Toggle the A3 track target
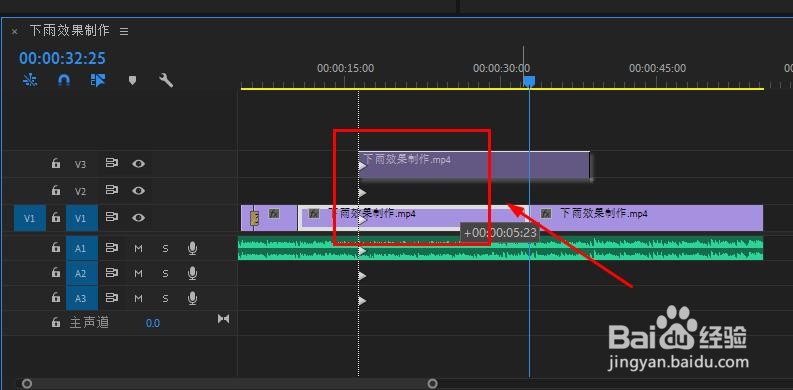Screen dimensions: 793x390 81,298
